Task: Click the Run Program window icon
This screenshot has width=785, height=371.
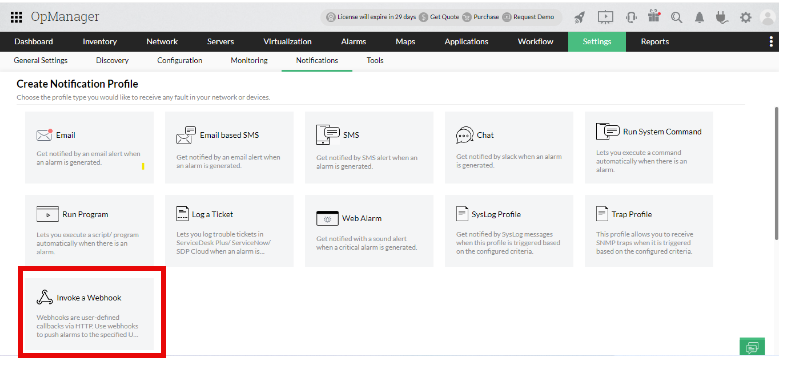Action: (48, 214)
